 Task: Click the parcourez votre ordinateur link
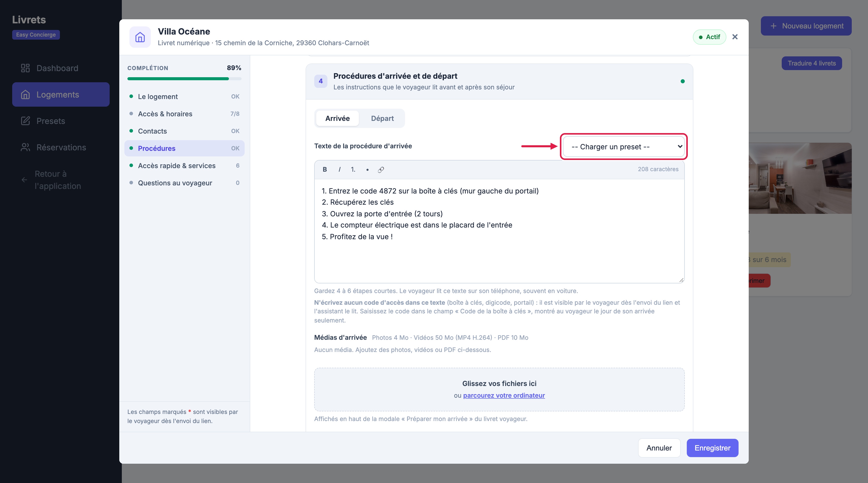point(504,395)
